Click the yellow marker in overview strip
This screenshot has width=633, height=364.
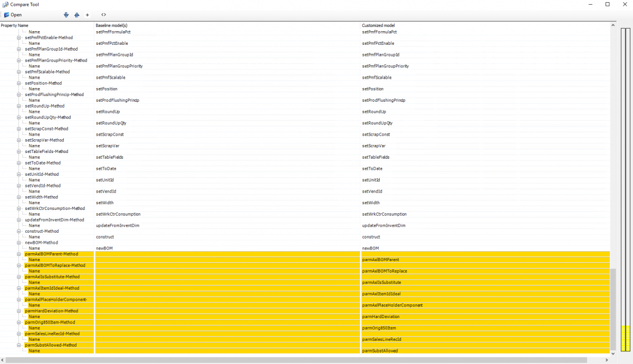click(626, 338)
